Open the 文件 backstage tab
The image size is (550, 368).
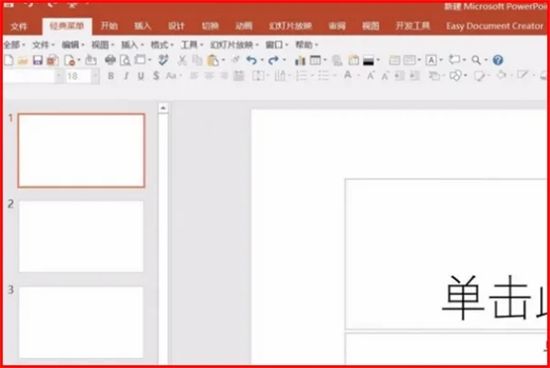coord(19,27)
